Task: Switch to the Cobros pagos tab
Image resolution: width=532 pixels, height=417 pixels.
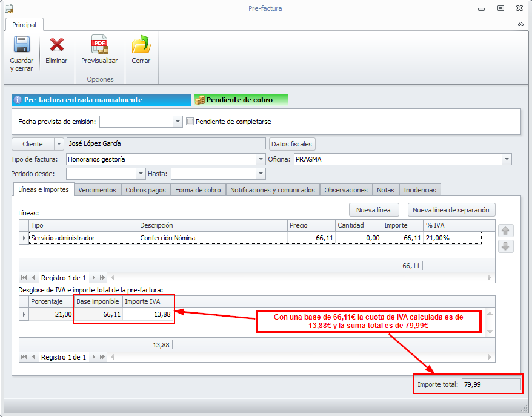Action: [x=146, y=190]
